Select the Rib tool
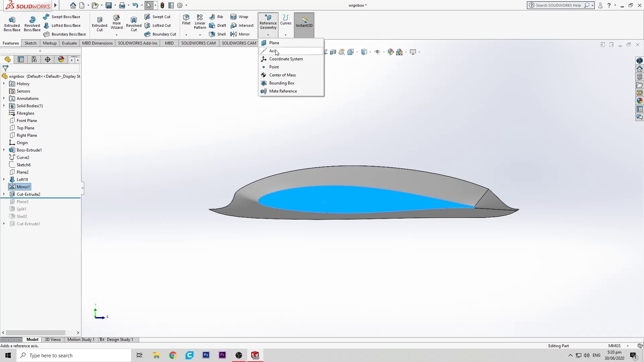This screenshot has width=644, height=362. tap(216, 17)
